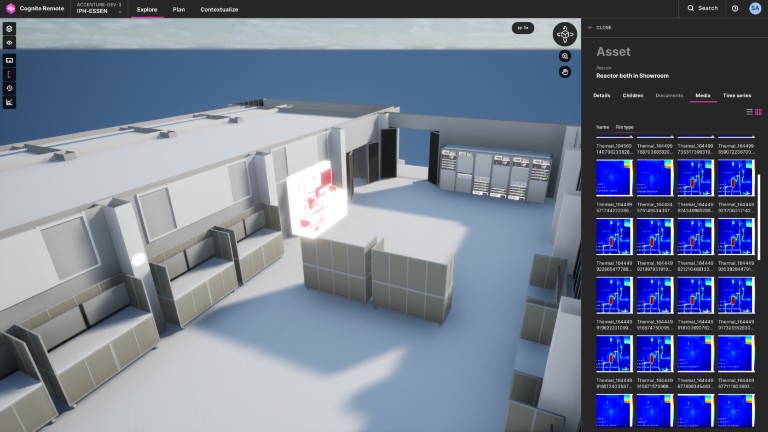The height and width of the screenshot is (432, 768).
Task: Open the chart icon in left toolbar
Action: coord(9,102)
